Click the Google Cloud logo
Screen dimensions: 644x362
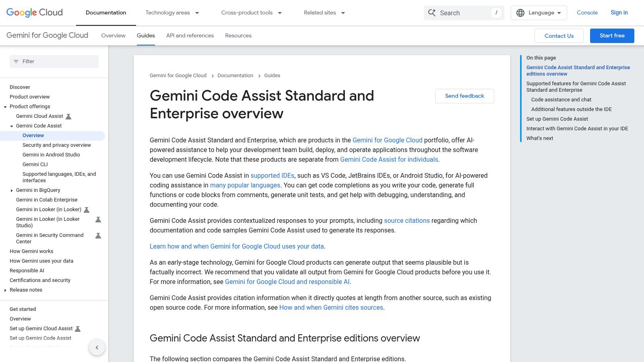pos(35,12)
